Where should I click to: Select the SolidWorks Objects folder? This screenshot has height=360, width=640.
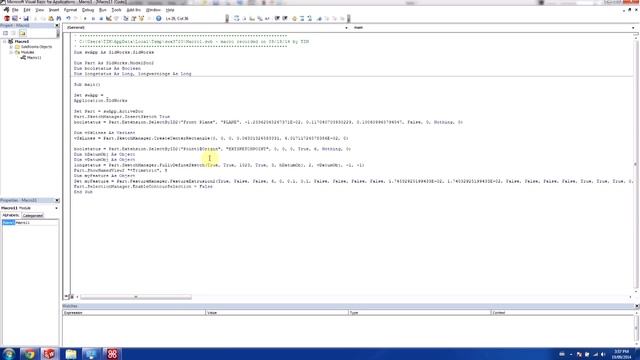click(36, 47)
